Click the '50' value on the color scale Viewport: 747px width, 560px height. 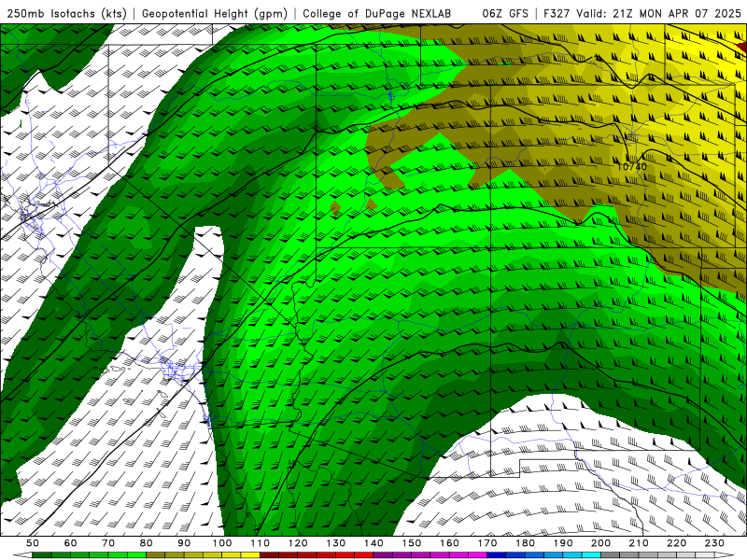33,543
